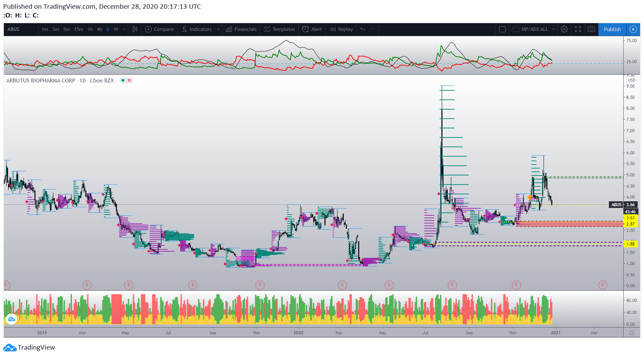The width and height of the screenshot is (644, 357).
Task: Click TradingView cloud logo on volume pane
Action: point(11,319)
